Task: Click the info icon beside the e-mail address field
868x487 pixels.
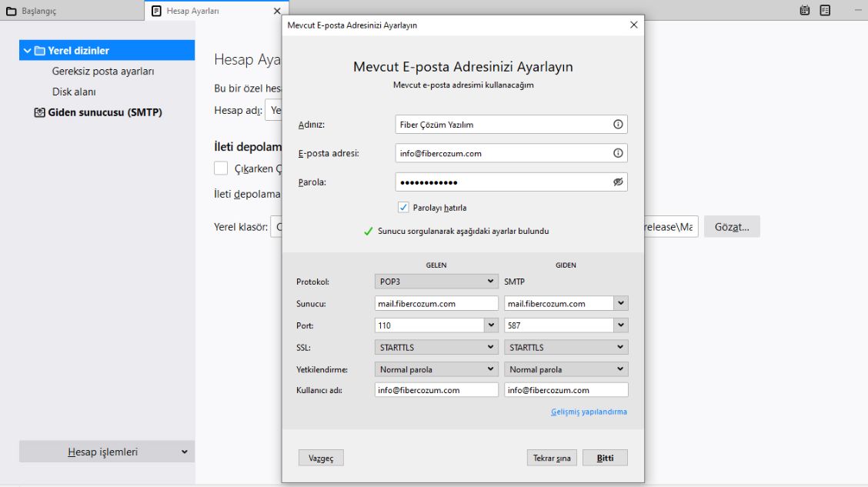Action: [x=617, y=153]
